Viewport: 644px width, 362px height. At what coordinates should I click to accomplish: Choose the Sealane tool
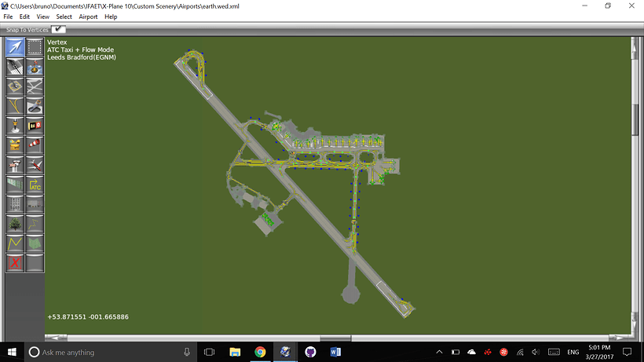(x=35, y=67)
